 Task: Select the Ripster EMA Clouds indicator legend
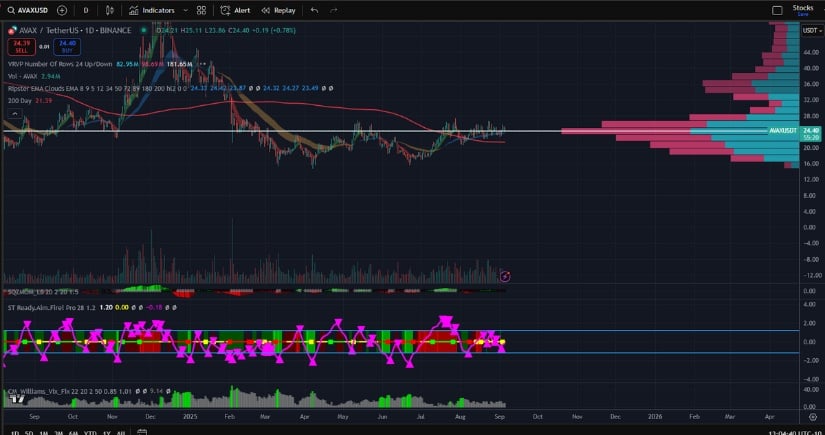pyautogui.click(x=96, y=88)
